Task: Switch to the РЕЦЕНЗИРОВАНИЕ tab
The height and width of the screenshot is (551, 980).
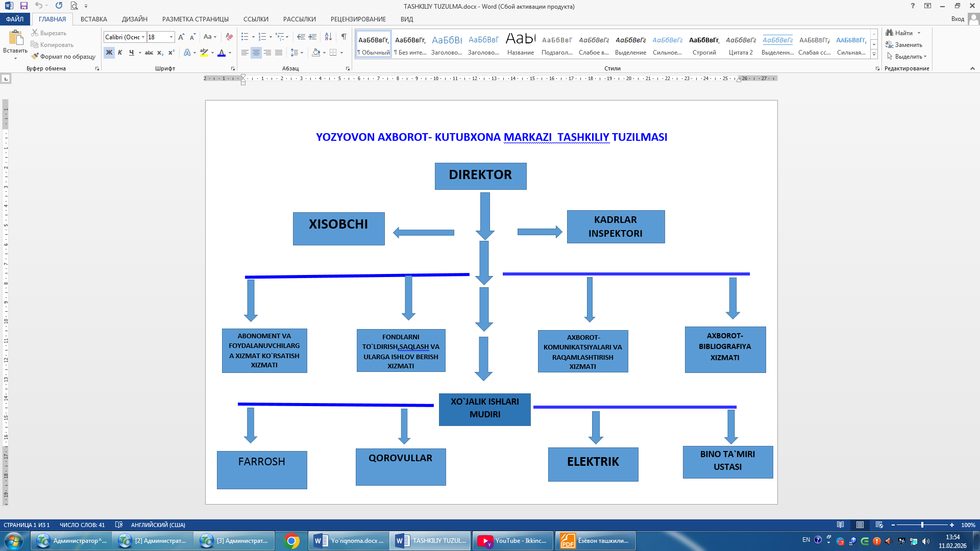Action: tap(358, 19)
